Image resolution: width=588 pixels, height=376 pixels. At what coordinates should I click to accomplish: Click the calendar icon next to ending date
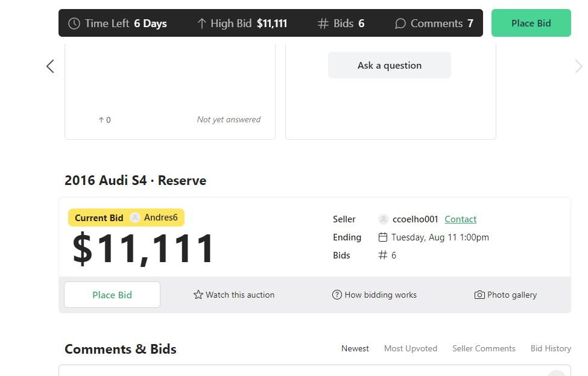(383, 237)
